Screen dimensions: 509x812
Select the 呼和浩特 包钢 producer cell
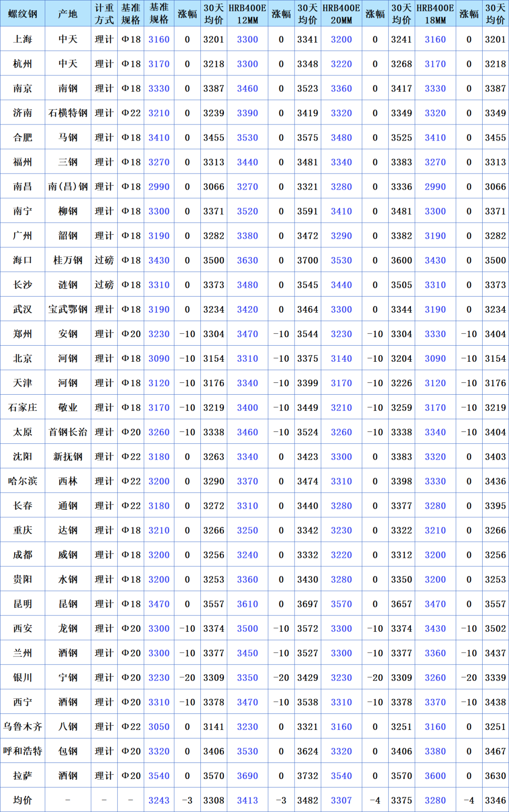coord(68,751)
